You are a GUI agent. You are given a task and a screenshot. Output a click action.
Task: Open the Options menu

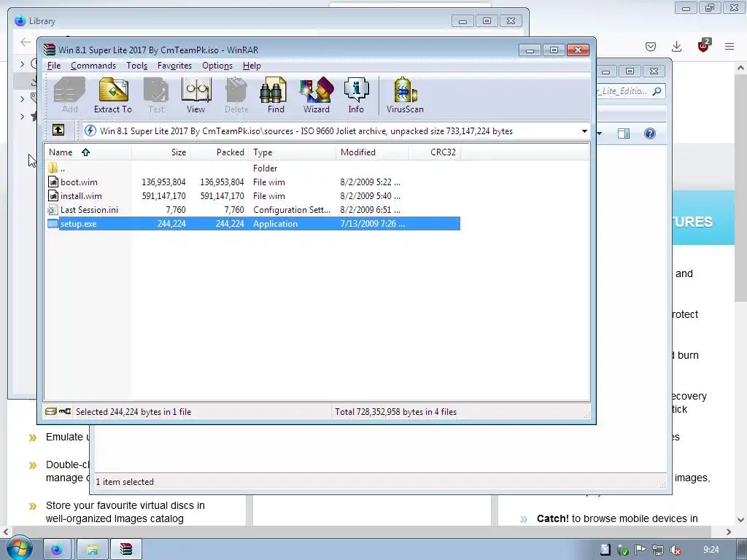point(217,66)
